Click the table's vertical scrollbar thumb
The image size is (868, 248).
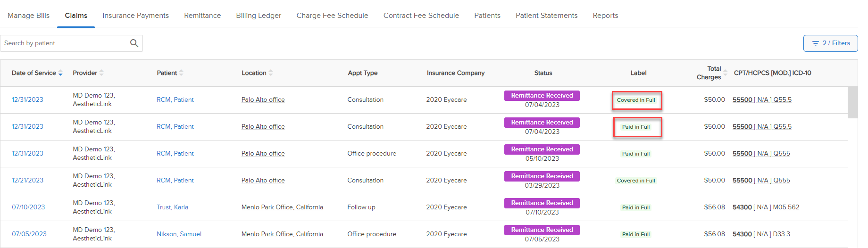(852, 102)
